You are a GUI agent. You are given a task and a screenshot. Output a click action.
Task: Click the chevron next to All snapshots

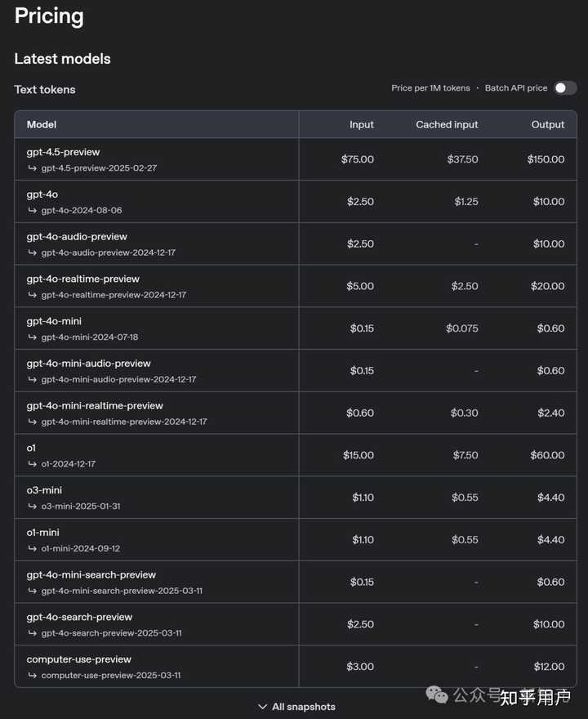[x=263, y=707]
